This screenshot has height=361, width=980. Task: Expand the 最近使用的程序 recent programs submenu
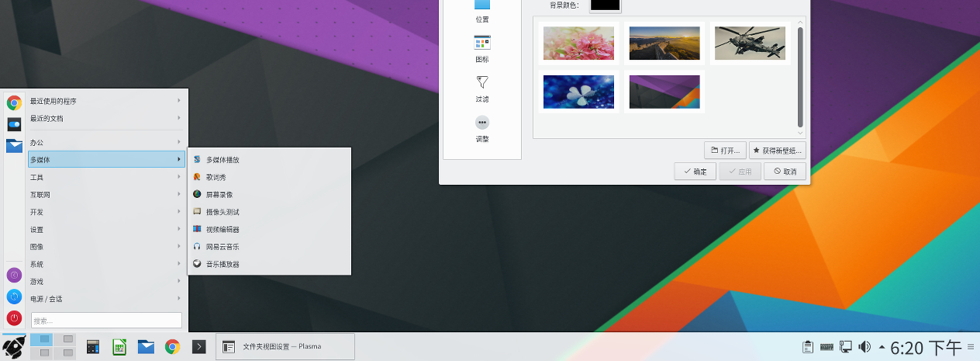[106, 101]
